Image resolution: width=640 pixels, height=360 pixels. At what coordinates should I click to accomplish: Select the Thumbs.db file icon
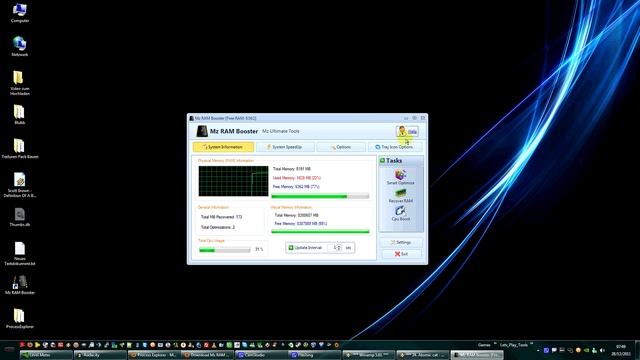pyautogui.click(x=20, y=217)
